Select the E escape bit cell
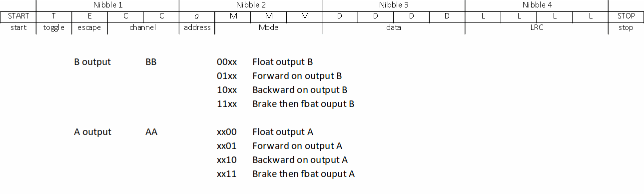644x194 pixels. coord(89,16)
